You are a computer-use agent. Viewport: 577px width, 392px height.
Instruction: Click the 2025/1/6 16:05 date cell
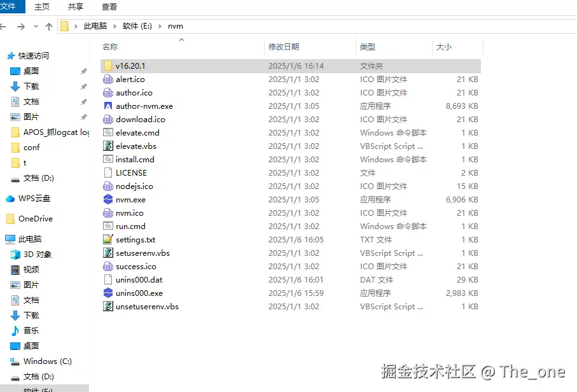point(296,240)
